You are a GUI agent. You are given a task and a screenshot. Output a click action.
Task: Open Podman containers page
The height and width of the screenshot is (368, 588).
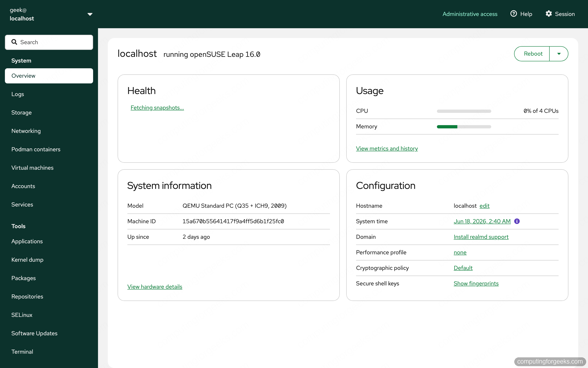pos(49,149)
